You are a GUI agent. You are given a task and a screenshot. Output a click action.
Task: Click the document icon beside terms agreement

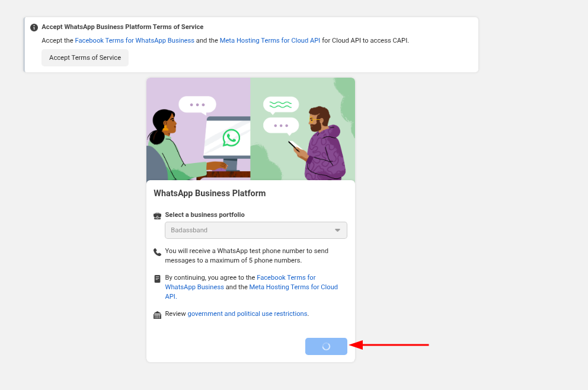(x=157, y=279)
